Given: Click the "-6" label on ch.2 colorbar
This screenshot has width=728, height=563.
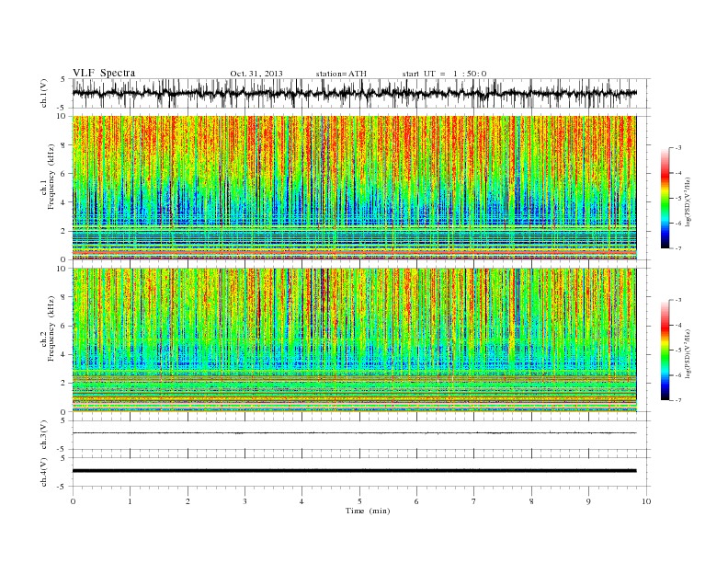Looking at the screenshot, I should coord(677,375).
